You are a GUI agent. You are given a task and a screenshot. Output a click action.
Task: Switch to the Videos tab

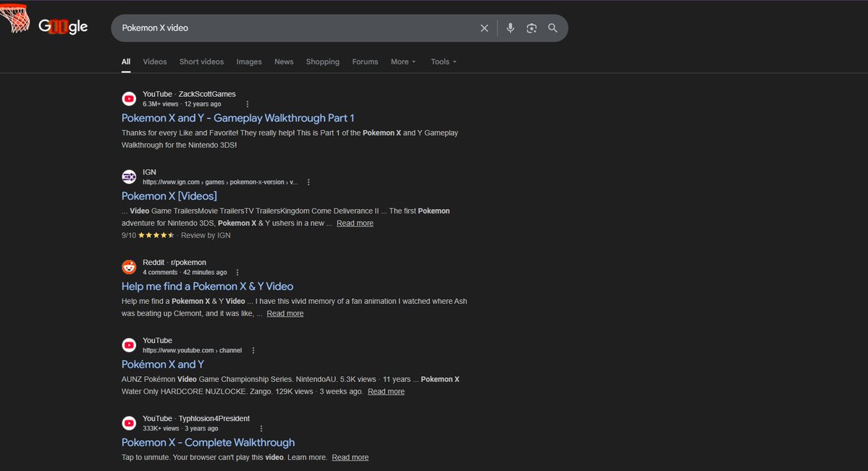154,62
